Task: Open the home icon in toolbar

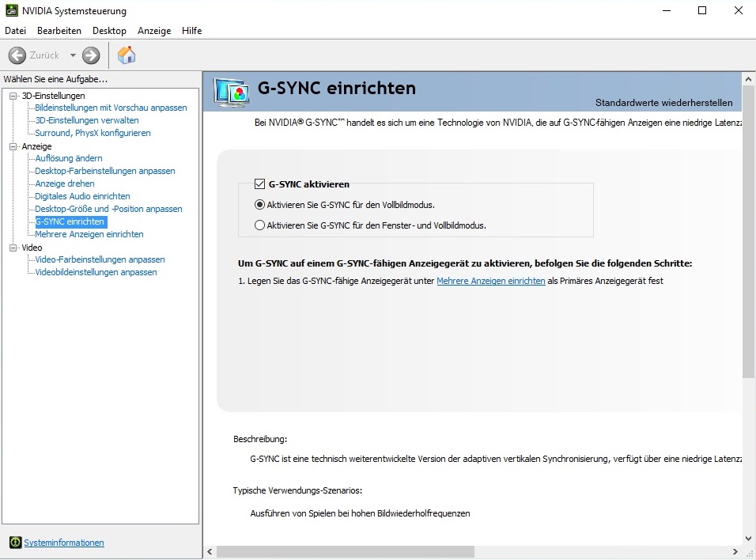Action: 127,55
